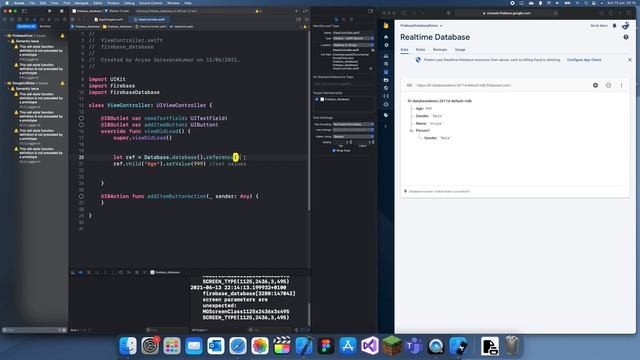Click the Go to docs link
The height and width of the screenshot is (360, 640).
pos(599,26)
